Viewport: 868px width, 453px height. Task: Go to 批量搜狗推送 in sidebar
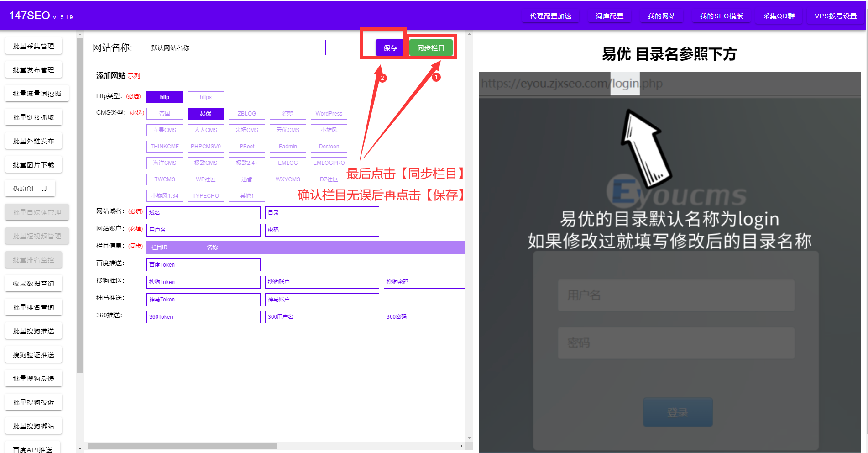click(33, 331)
